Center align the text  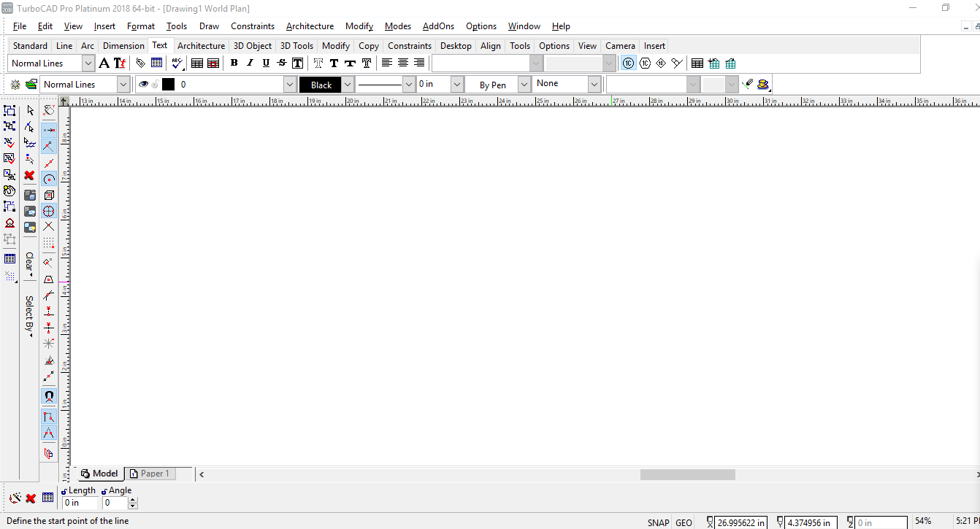tap(403, 63)
